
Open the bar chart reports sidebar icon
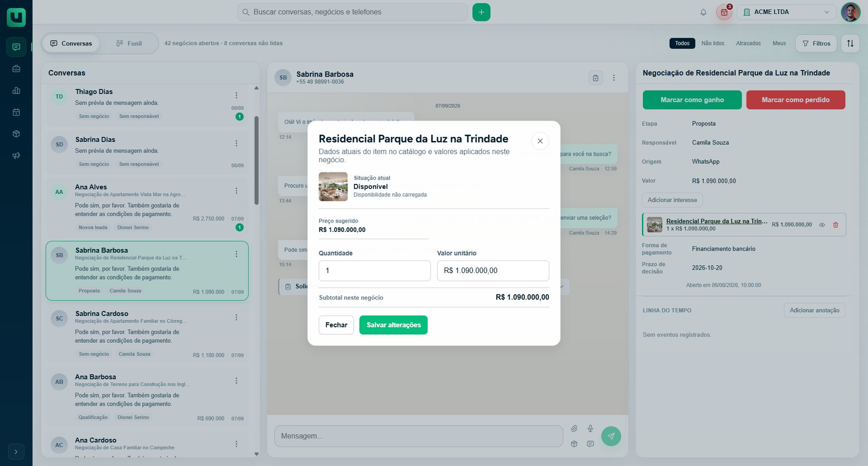coord(16,91)
